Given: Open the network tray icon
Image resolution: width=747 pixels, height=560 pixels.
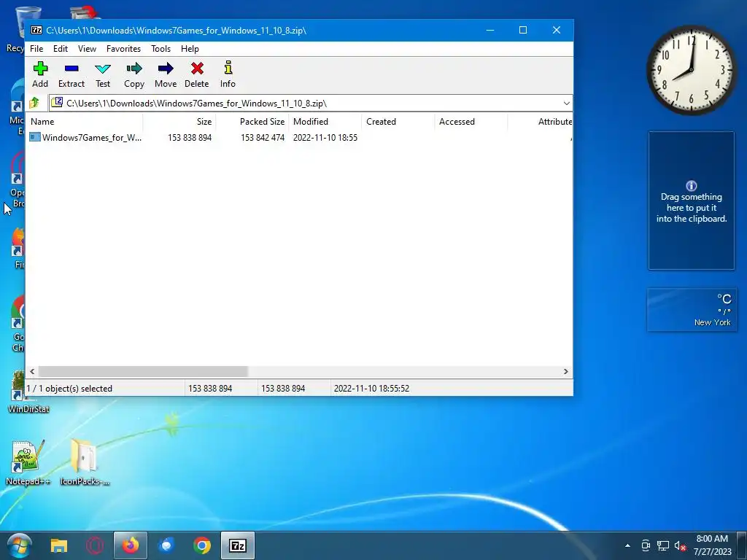Looking at the screenshot, I should pyautogui.click(x=662, y=545).
